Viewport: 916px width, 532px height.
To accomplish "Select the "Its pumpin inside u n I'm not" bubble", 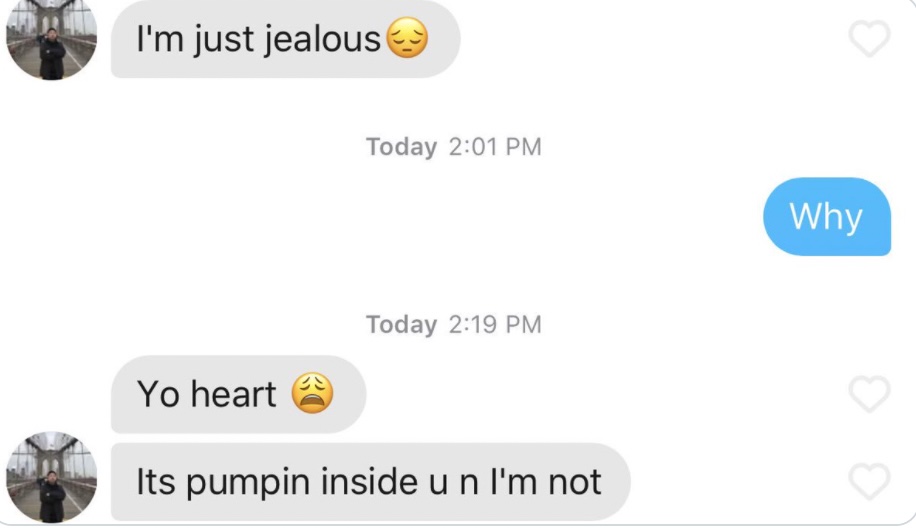I will 370,482.
